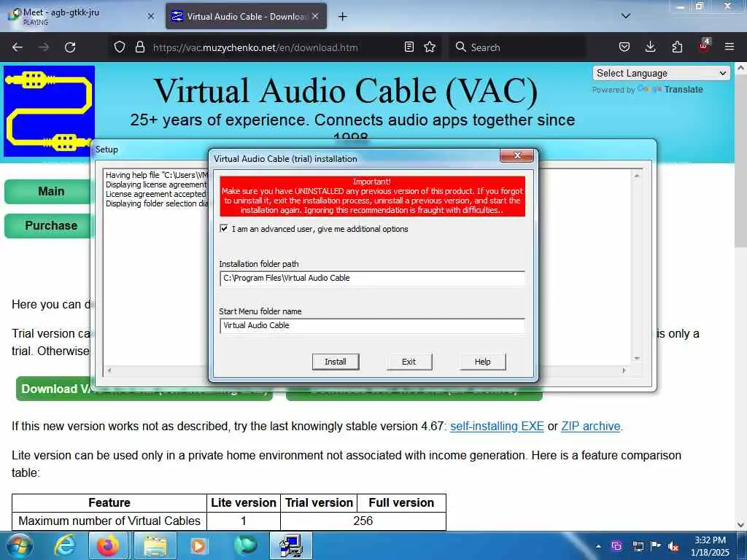Viewport: 747px width, 560px height.
Task: Bookmark this page with the star icon
Action: pos(430,47)
